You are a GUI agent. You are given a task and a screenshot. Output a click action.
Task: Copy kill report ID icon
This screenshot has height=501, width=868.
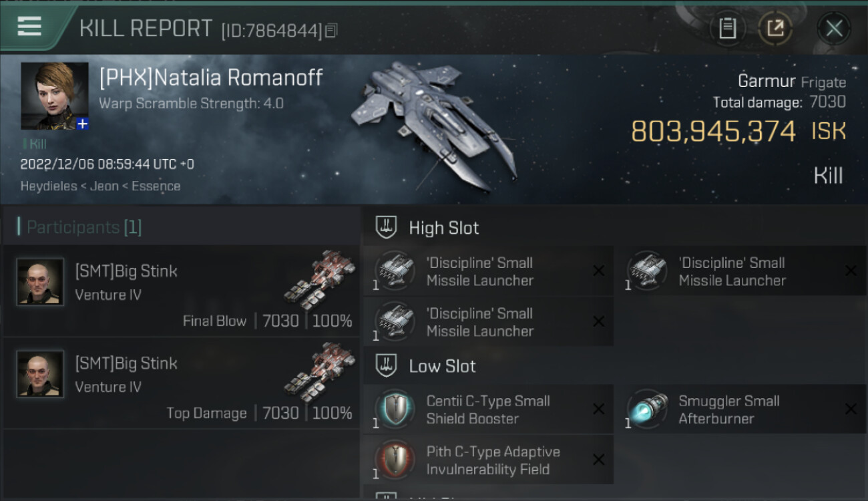pyautogui.click(x=331, y=30)
